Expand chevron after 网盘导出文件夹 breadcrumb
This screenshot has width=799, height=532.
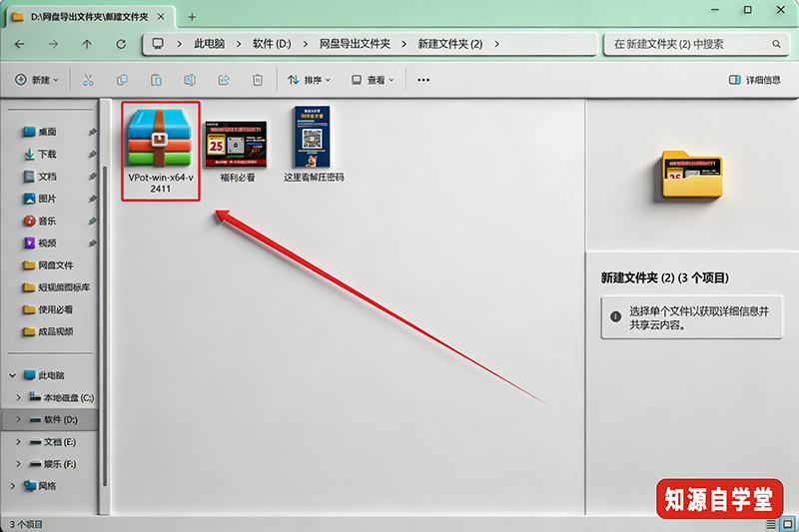tap(404, 44)
